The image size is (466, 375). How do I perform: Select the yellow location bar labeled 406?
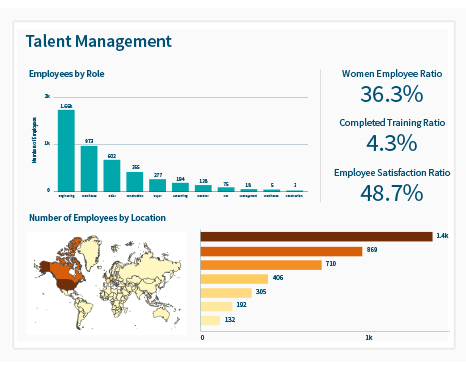pos(234,279)
